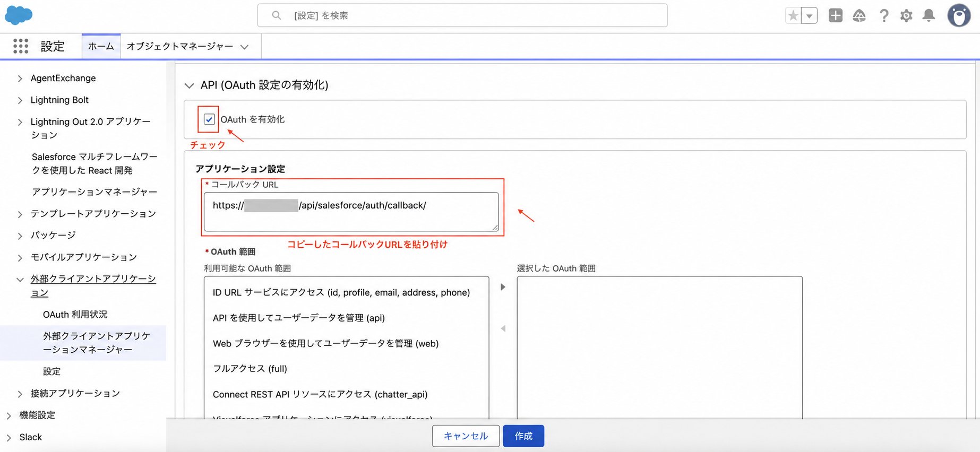
Task: Focus the Setup search field
Action: tap(462, 15)
